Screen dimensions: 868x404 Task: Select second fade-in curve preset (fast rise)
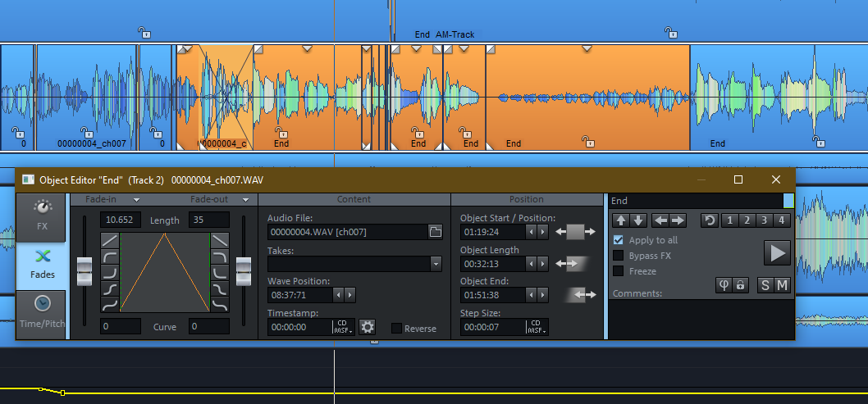110,256
